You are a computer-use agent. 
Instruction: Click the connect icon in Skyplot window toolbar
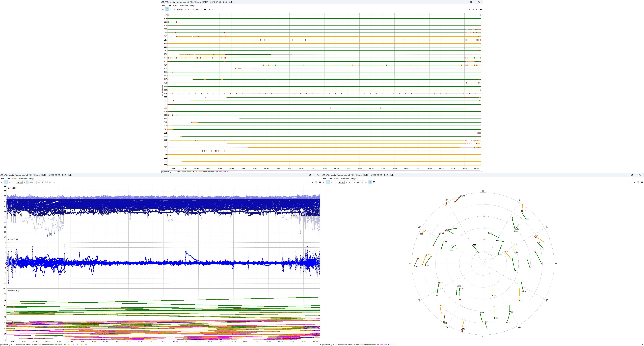tap(324, 182)
